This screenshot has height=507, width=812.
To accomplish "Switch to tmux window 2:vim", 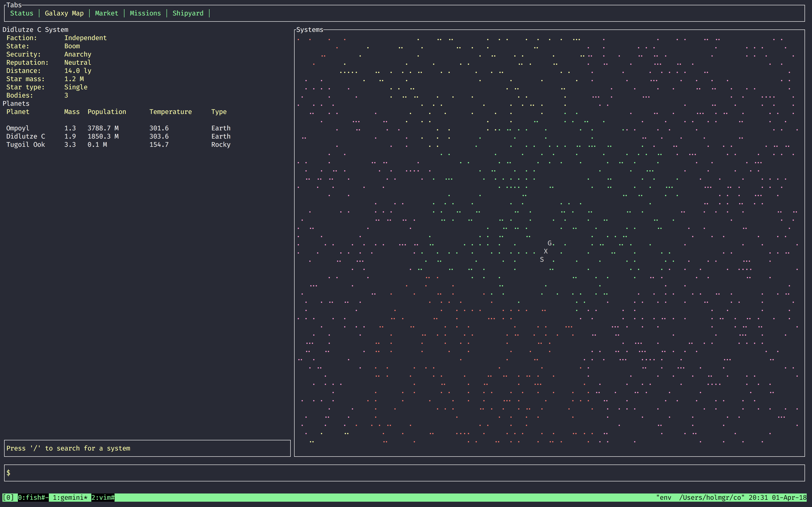I will click(103, 498).
